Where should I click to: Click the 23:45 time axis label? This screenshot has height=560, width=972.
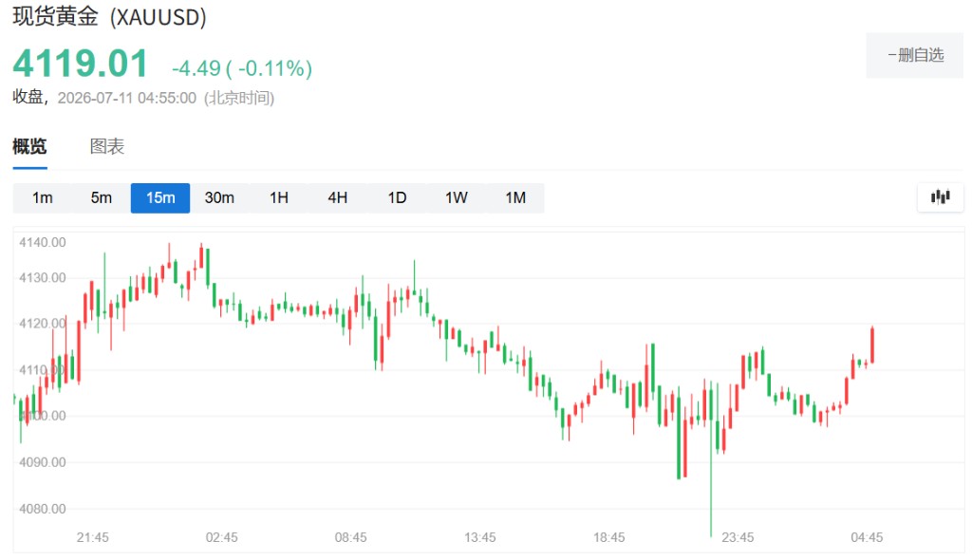coord(738,537)
